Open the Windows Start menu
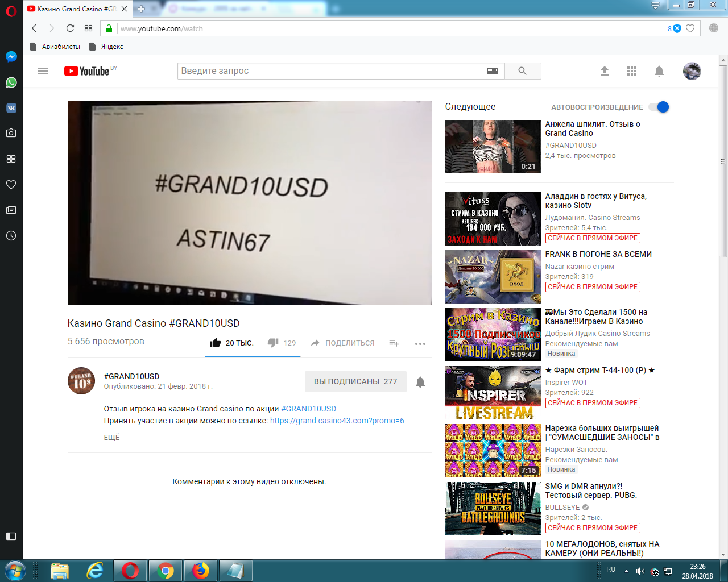This screenshot has height=582, width=728. pyautogui.click(x=14, y=571)
